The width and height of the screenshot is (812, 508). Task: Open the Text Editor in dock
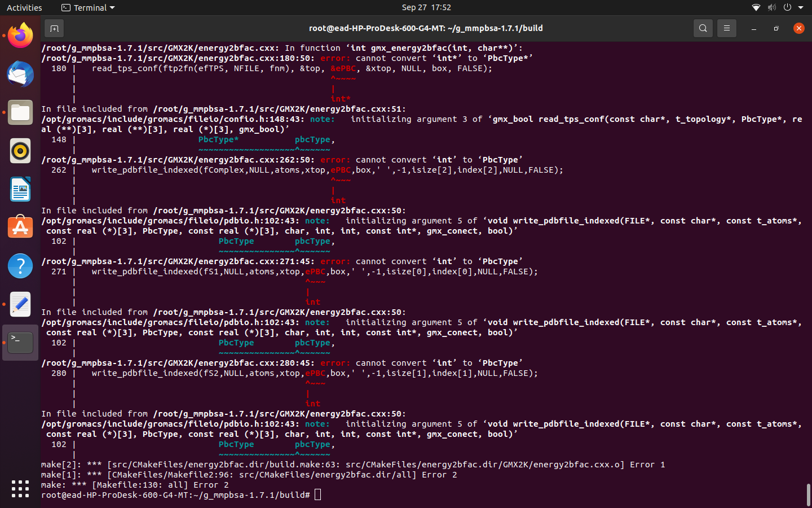[20, 304]
